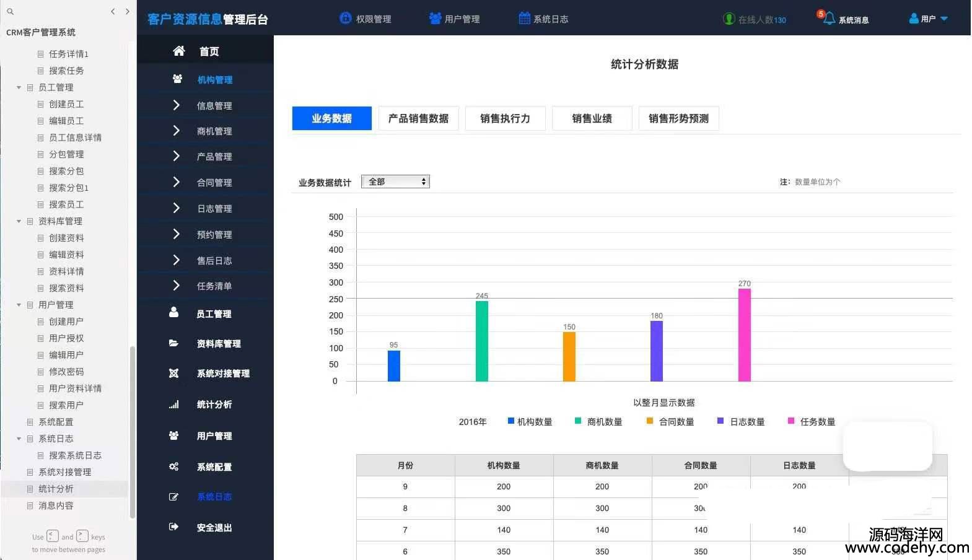Click the 用户管理 sidebar users icon
Image resolution: width=972 pixels, height=560 pixels.
click(x=174, y=435)
